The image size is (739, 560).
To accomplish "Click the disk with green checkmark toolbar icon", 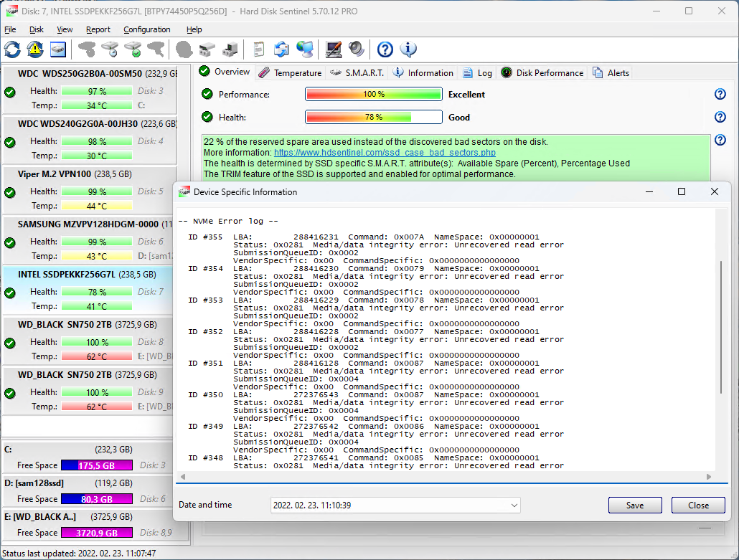I will [x=133, y=49].
